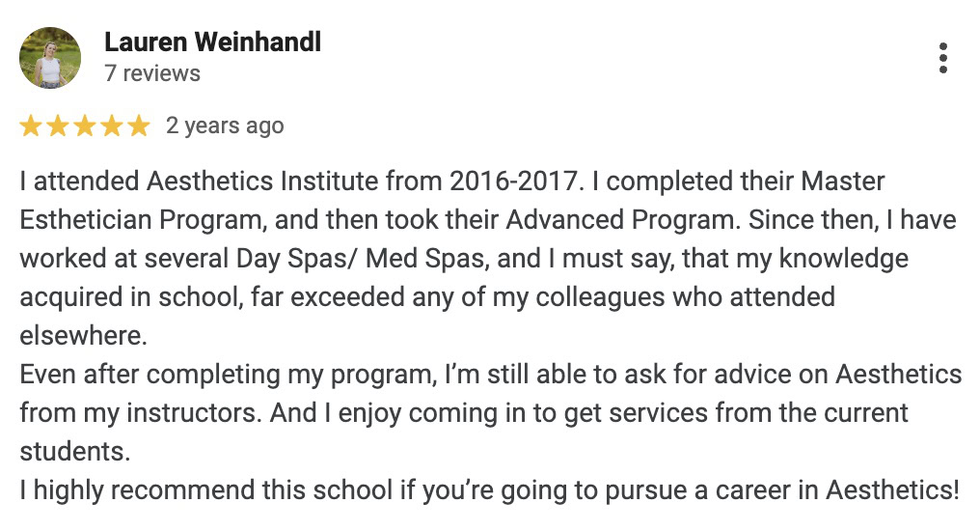Select the fifth gold rating star
Image resolution: width=980 pixels, height=531 pixels.
pos(139,126)
